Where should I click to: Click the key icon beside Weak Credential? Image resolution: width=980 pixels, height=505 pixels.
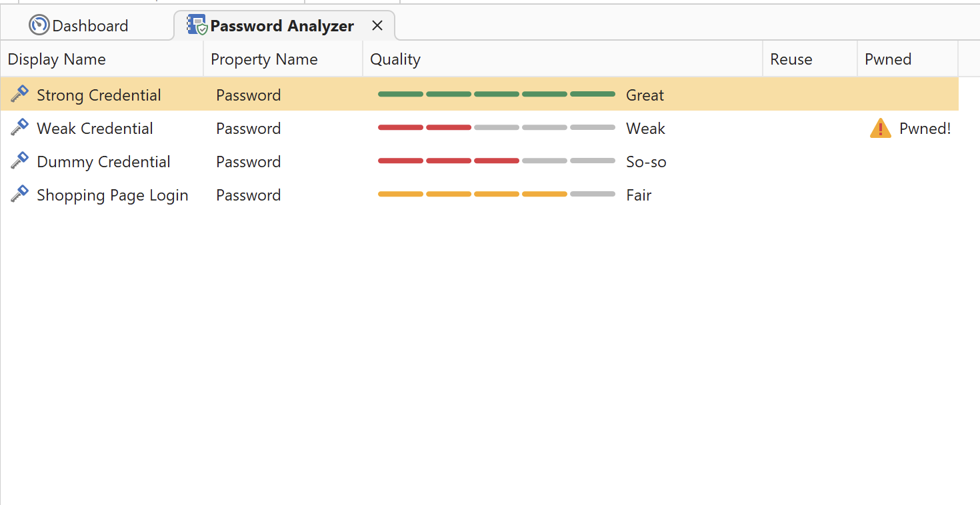(x=19, y=127)
